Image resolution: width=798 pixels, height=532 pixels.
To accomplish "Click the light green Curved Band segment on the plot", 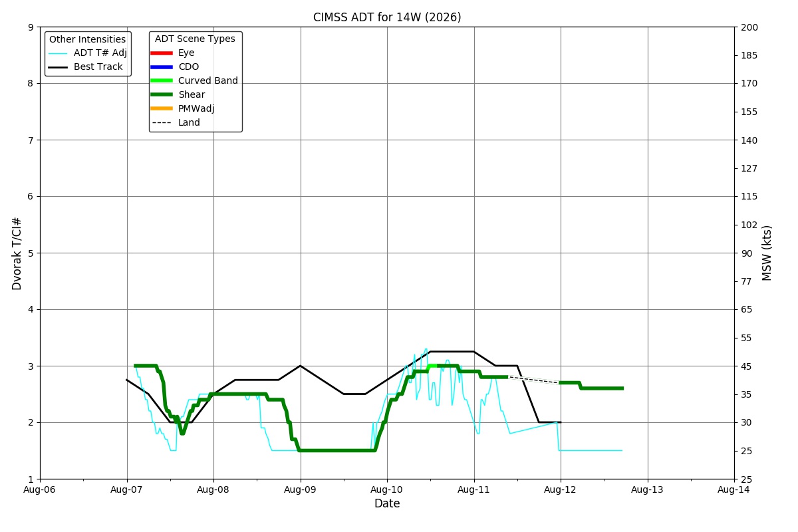I will click(x=432, y=366).
